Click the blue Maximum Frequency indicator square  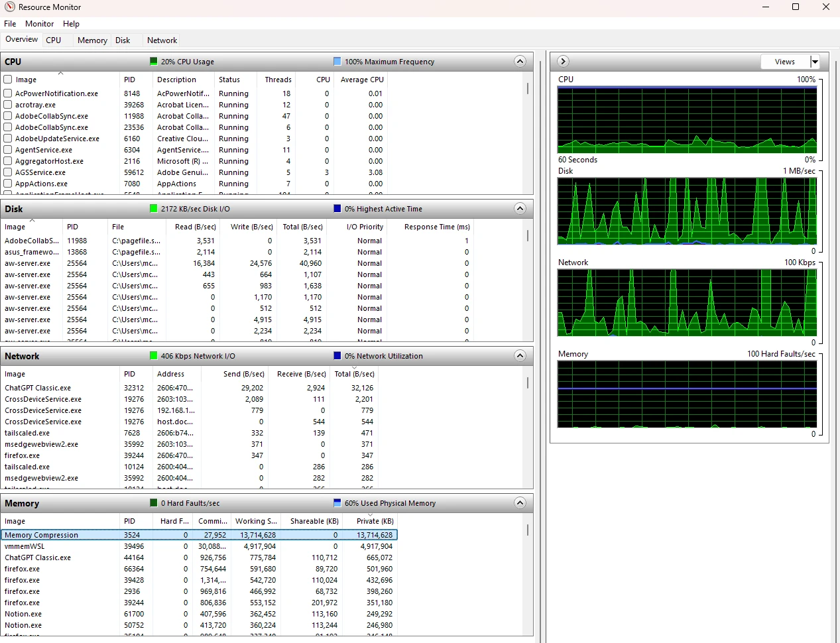pyautogui.click(x=337, y=62)
